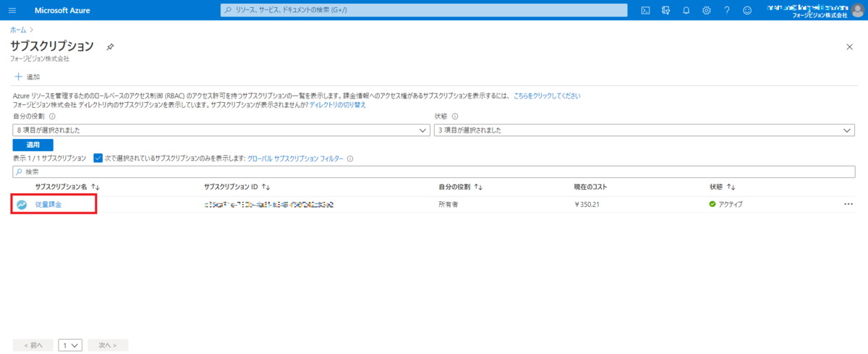Click the subscription 検索 filter field

tap(434, 172)
